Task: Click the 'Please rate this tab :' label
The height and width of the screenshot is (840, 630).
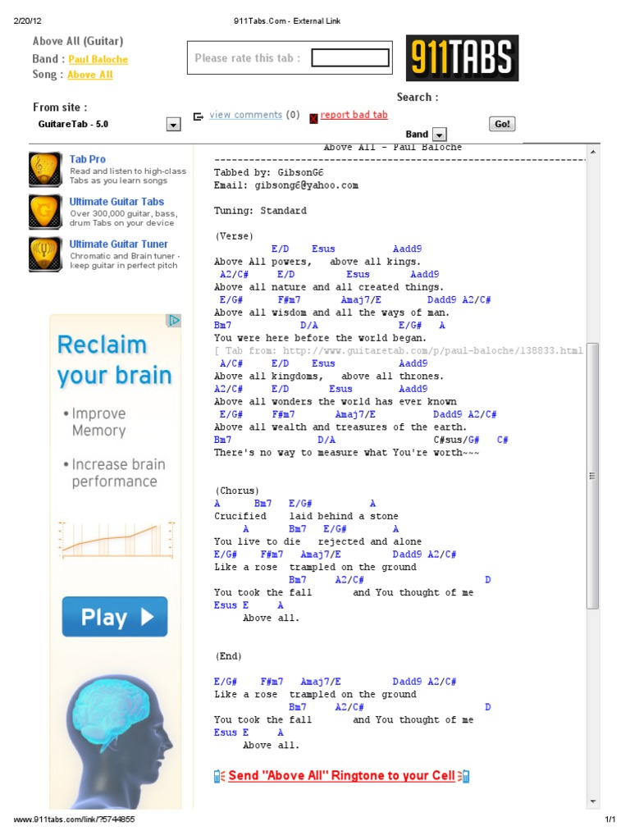Action: (x=248, y=58)
